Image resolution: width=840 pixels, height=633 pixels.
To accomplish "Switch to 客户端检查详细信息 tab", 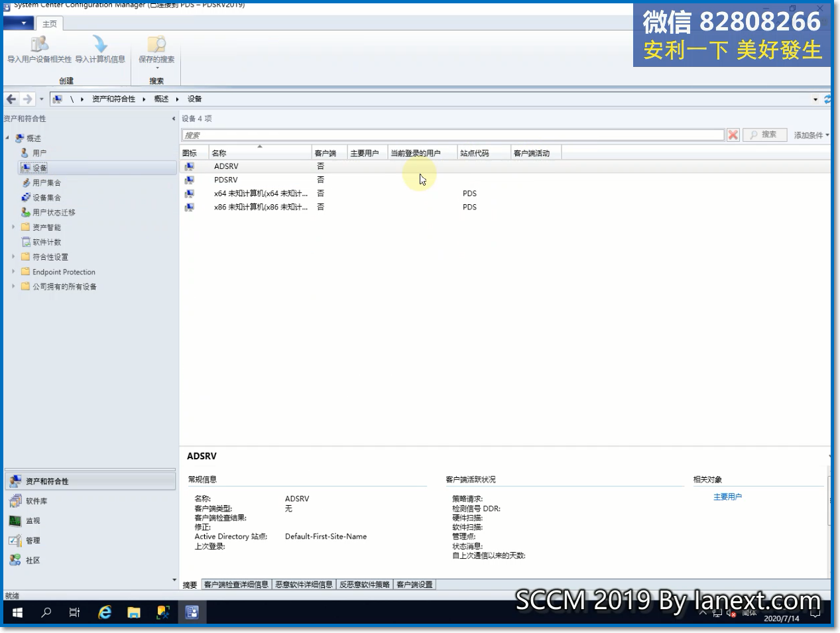I will click(x=236, y=585).
